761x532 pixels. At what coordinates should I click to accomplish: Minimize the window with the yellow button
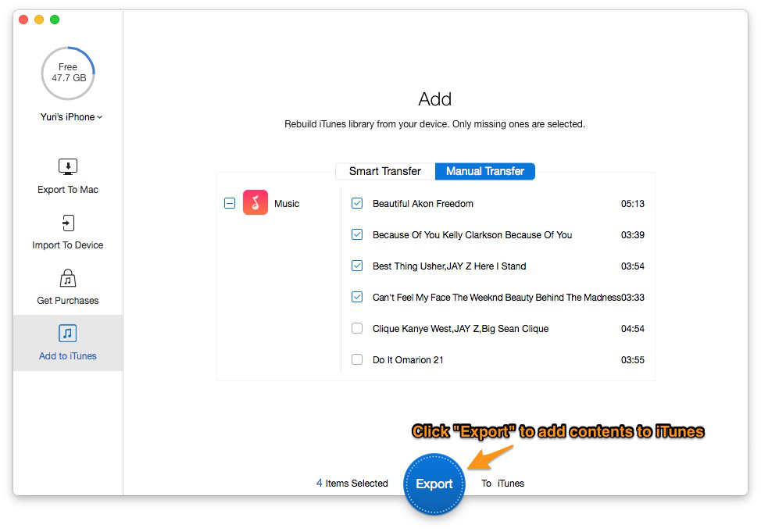tap(39, 20)
